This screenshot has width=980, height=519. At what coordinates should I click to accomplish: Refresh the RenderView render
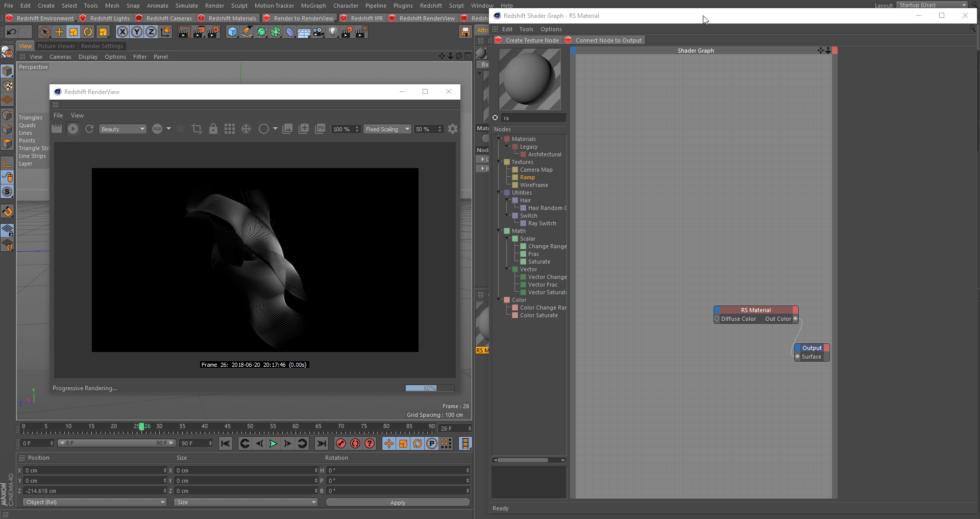89,129
